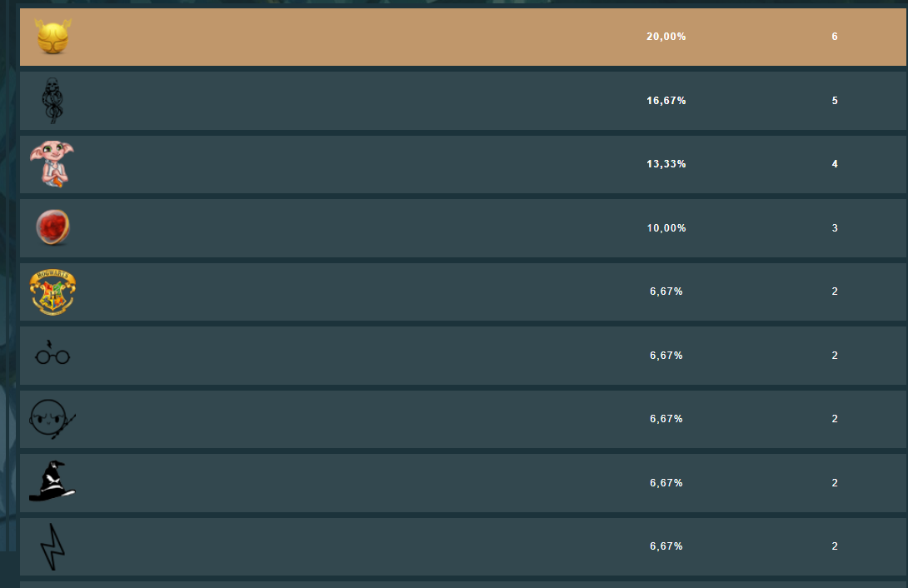Viewport: 908px width, 588px height.
Task: Click the 16,67% percentage value
Action: pos(666,101)
